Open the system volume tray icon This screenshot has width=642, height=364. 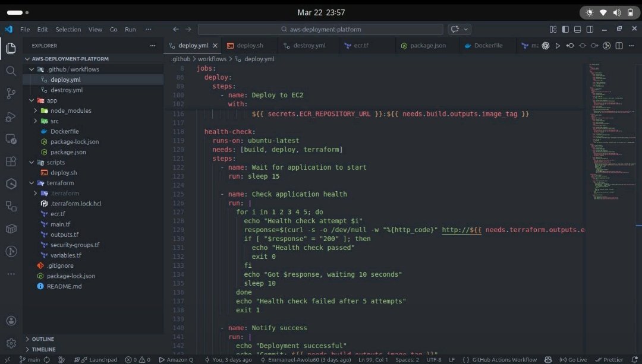pyautogui.click(x=616, y=12)
